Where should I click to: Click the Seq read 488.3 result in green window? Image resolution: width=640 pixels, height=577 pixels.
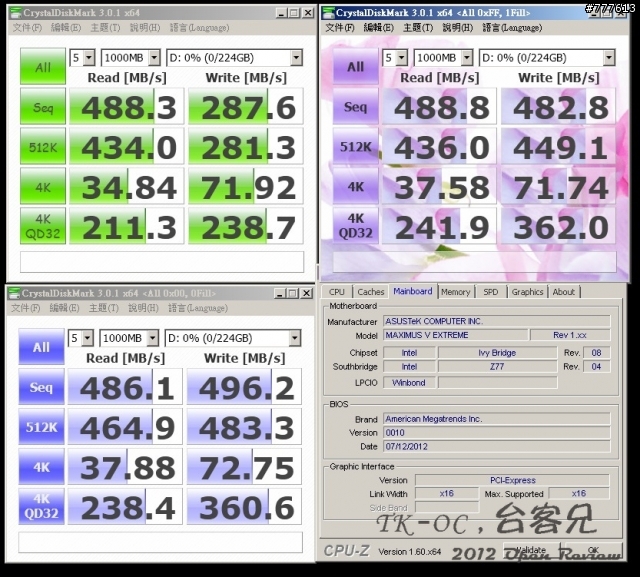(x=127, y=107)
